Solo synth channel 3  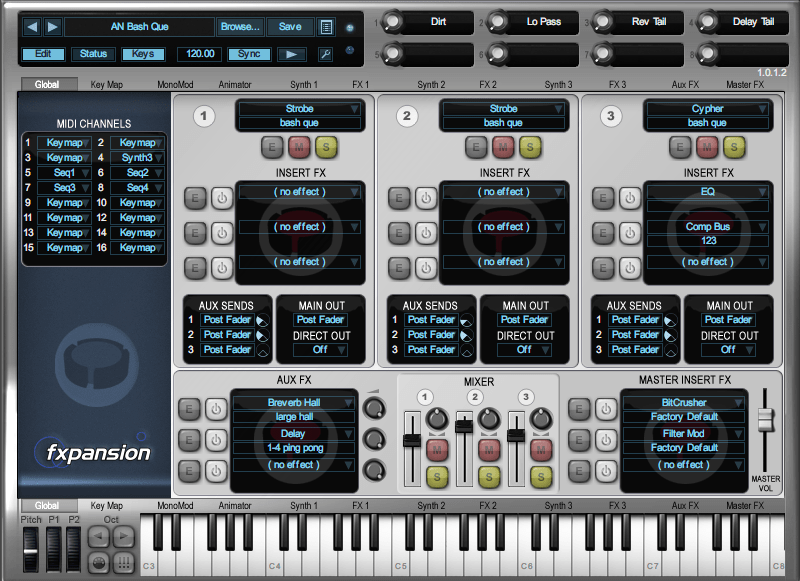tap(734, 147)
